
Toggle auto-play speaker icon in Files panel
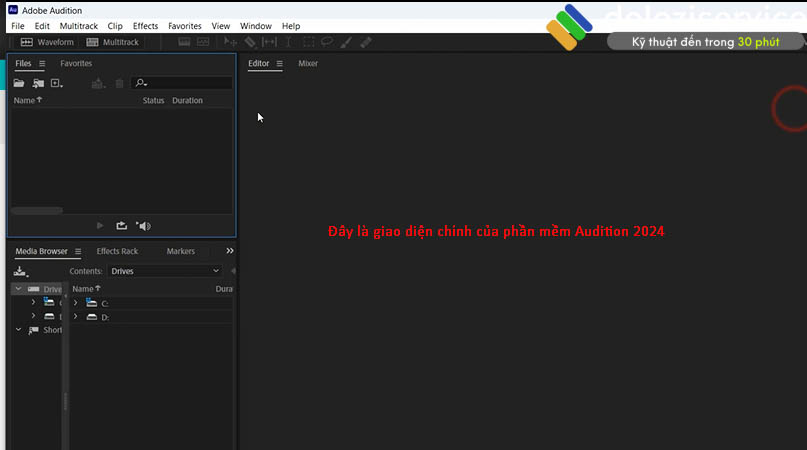143,226
